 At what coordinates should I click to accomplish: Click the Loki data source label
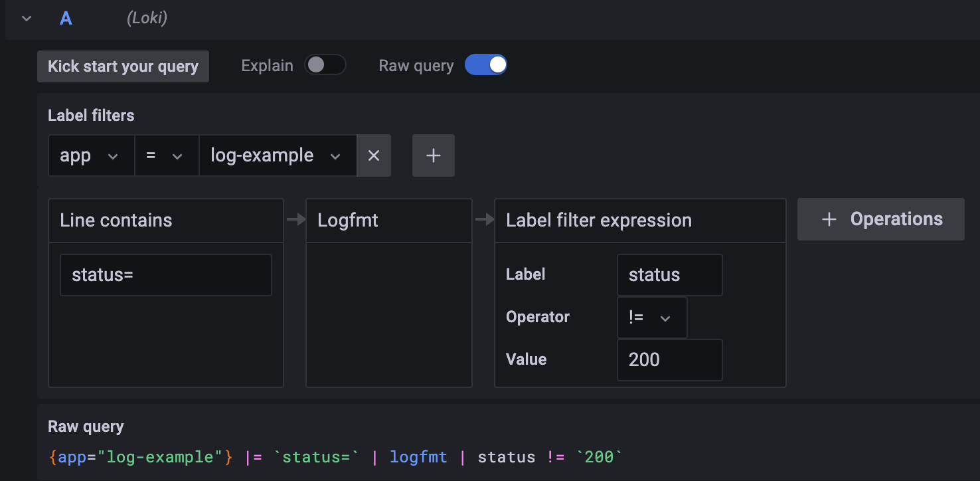point(147,19)
